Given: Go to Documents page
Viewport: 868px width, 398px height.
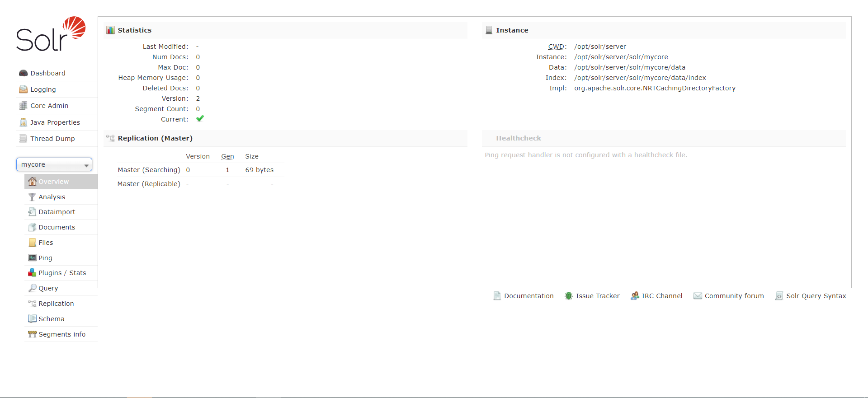Looking at the screenshot, I should pyautogui.click(x=57, y=227).
